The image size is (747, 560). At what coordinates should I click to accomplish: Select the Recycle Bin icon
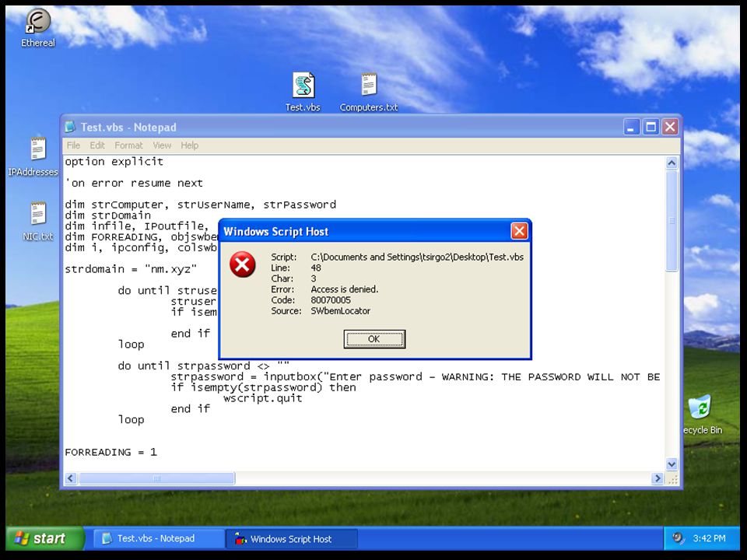pos(702,415)
